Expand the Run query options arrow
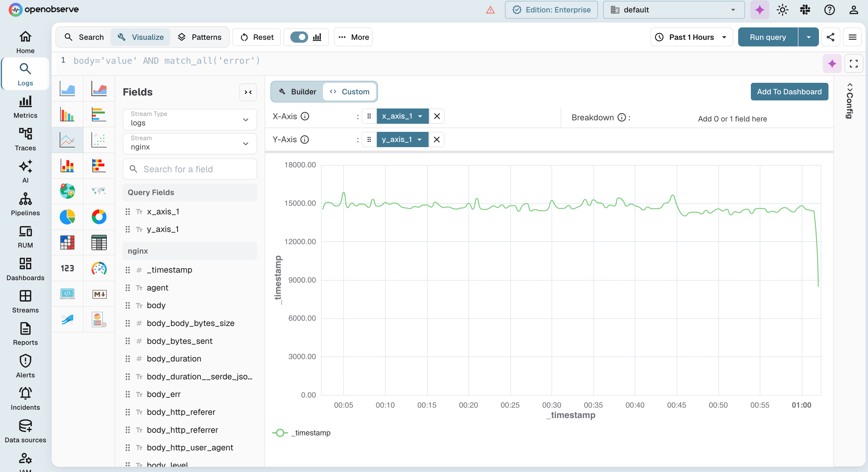Screen dimensions: 868x472 808,37
